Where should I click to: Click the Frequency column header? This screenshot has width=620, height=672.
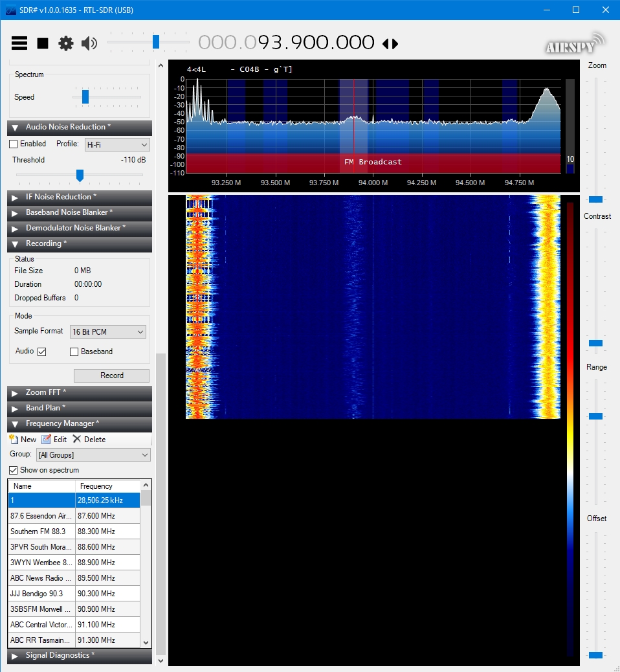108,486
